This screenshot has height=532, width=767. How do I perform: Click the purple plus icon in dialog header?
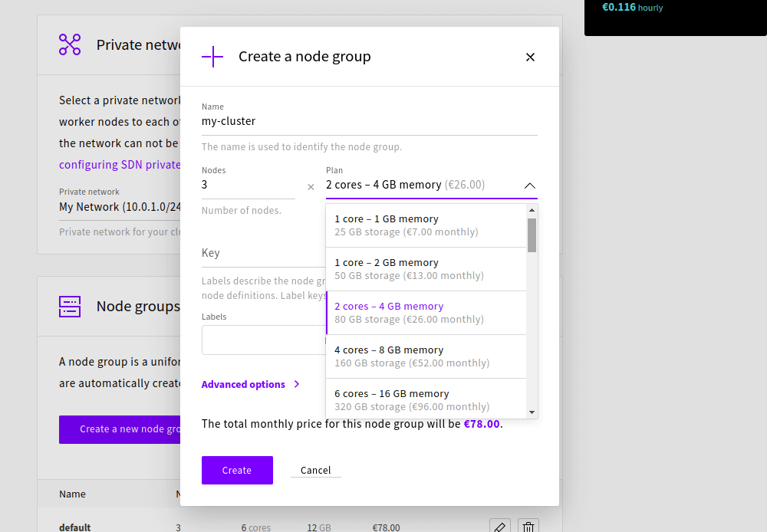pyautogui.click(x=212, y=57)
